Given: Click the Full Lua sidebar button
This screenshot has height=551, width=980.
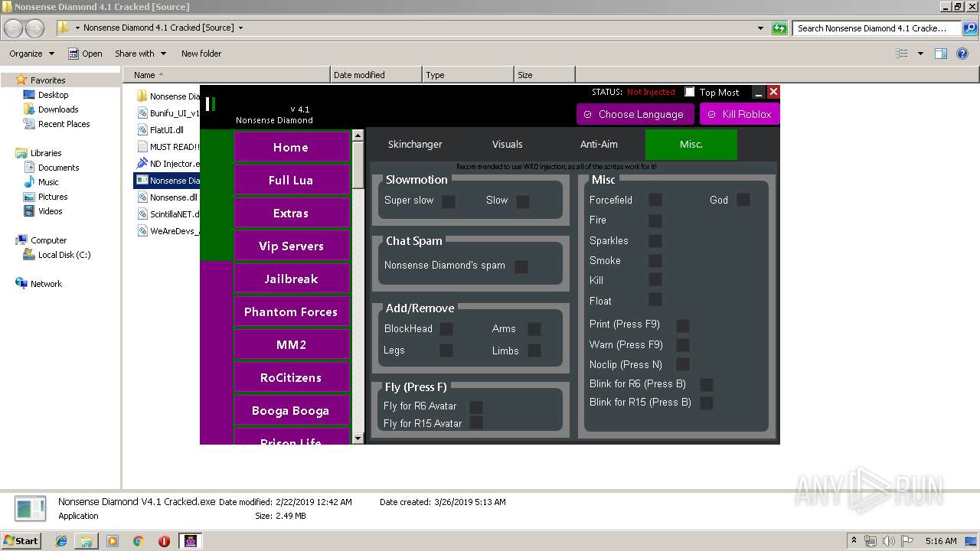Looking at the screenshot, I should [291, 180].
